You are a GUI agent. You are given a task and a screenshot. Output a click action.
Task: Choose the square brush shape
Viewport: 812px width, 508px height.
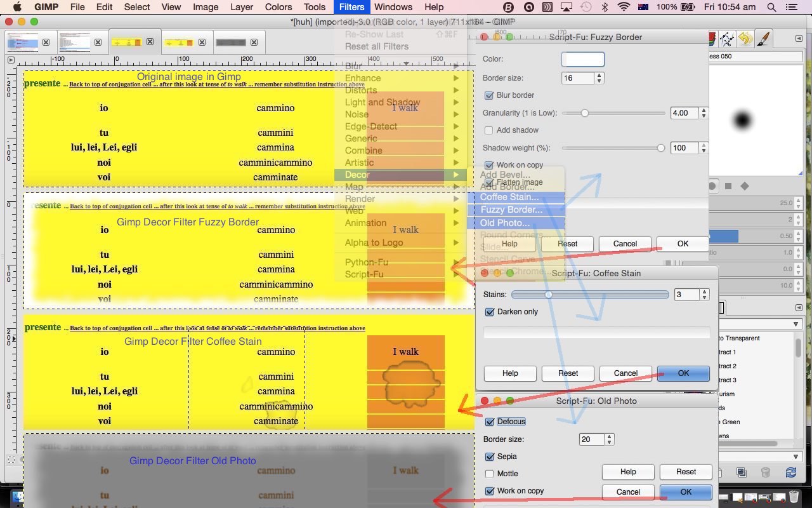pos(728,186)
